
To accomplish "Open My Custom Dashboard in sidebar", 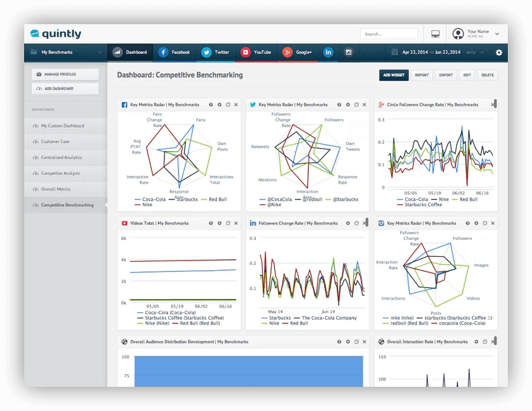I will click(66, 126).
